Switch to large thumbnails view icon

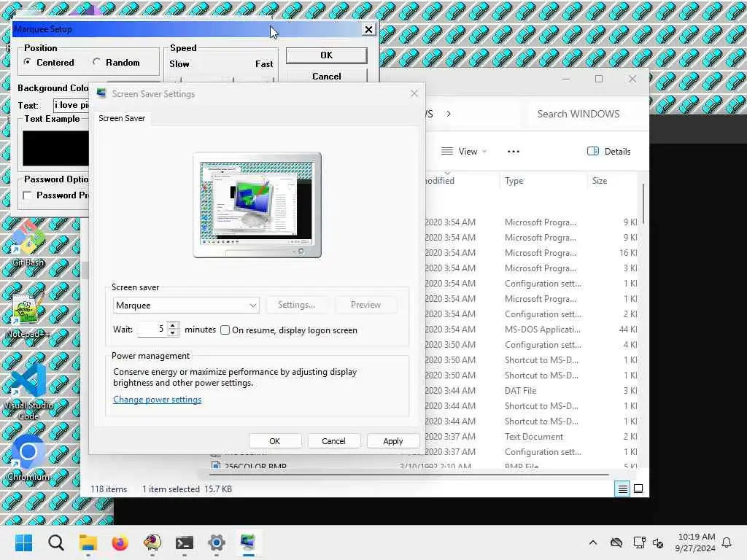pos(638,489)
